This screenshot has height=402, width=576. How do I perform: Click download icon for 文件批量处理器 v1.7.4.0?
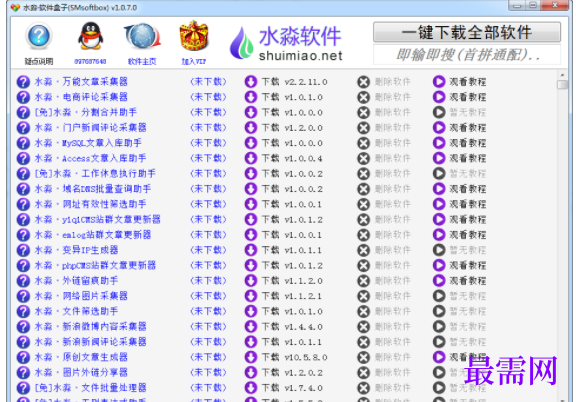(251, 388)
